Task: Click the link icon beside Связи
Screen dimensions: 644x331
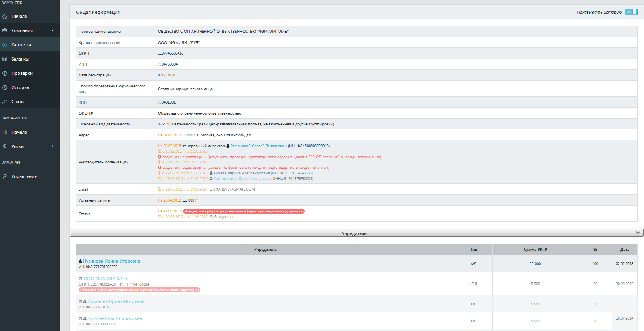Action: click(5, 102)
